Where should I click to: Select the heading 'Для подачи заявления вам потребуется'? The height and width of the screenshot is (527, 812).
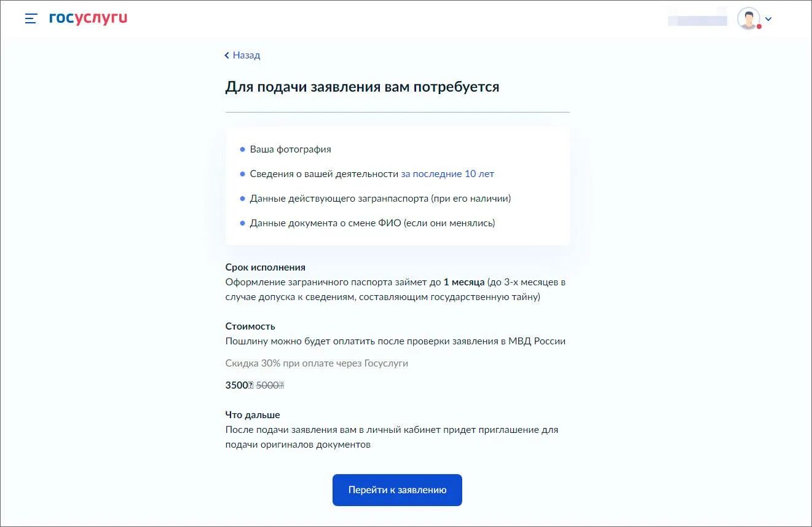click(x=362, y=87)
